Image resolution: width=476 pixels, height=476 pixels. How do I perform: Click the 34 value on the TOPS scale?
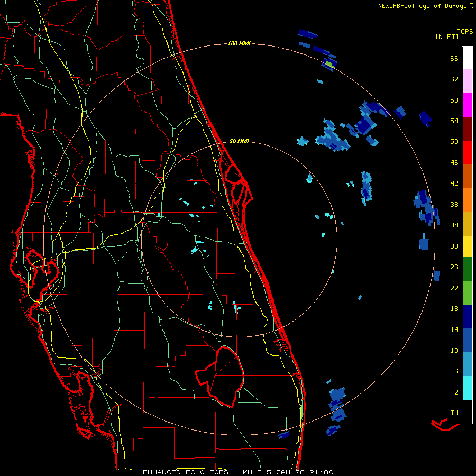(x=454, y=225)
